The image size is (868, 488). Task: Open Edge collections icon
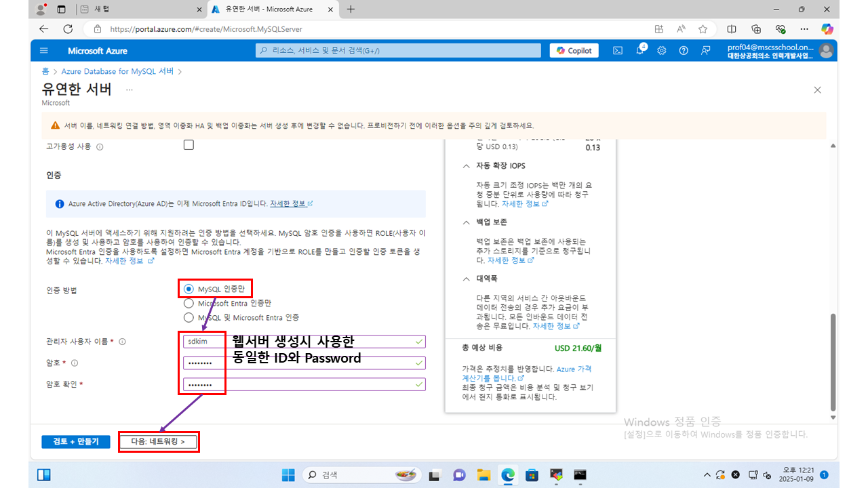[756, 29]
